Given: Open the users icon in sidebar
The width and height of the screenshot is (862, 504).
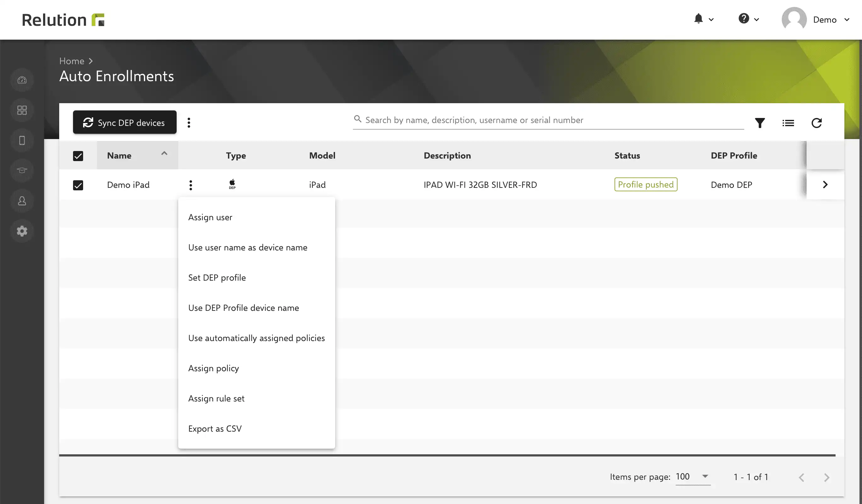Looking at the screenshot, I should coord(22,201).
